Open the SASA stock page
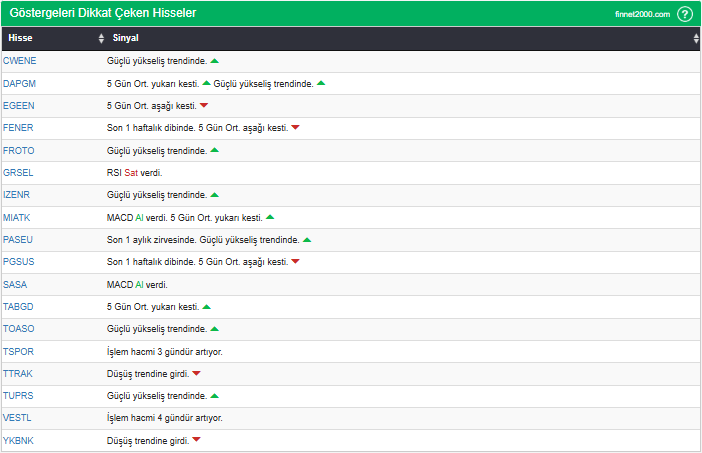This screenshot has height=453, width=702. pos(16,285)
